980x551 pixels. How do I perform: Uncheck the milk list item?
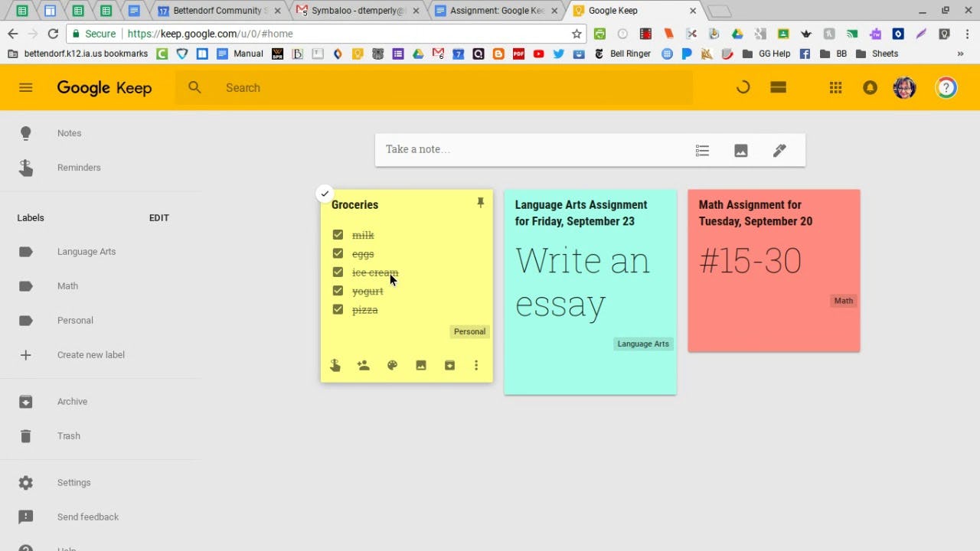pos(338,234)
